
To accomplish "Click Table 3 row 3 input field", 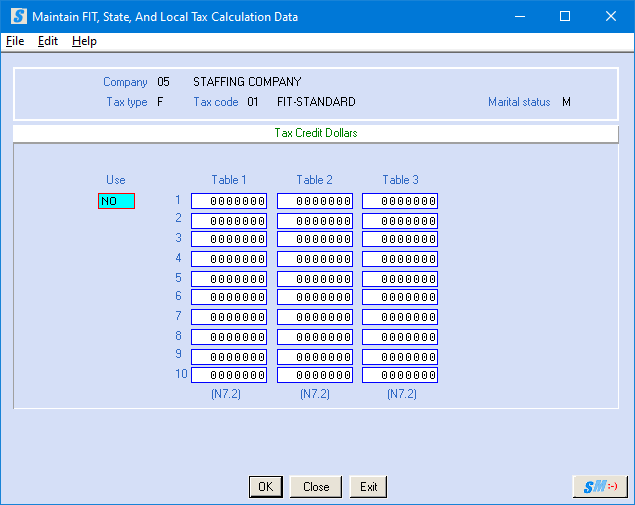I will [x=400, y=239].
